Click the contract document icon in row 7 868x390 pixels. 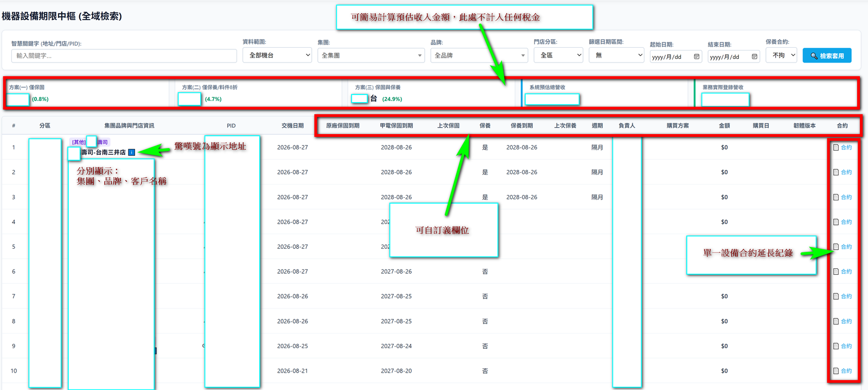click(836, 297)
